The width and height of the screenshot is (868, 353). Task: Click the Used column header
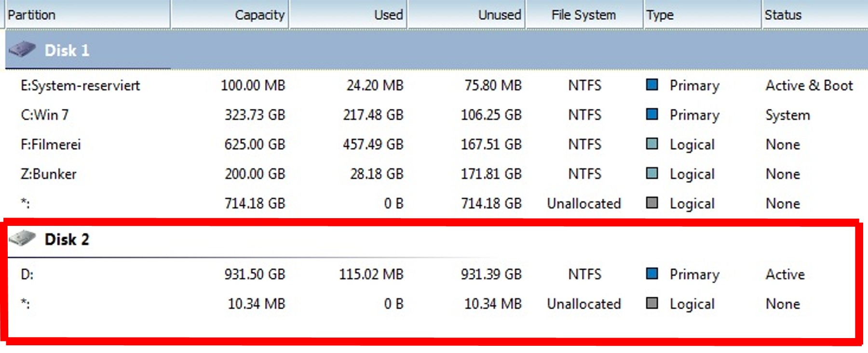[388, 15]
